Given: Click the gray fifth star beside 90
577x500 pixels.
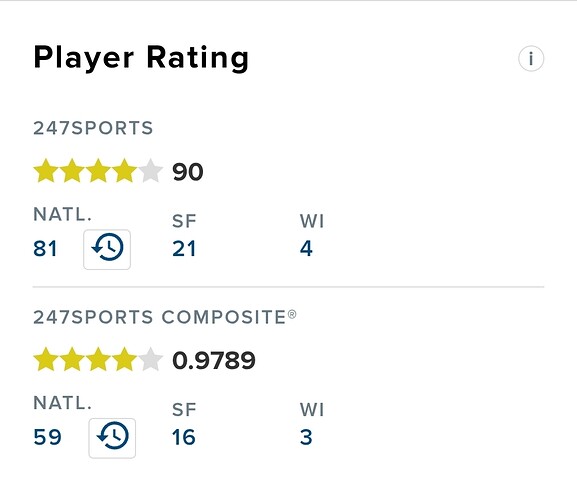Looking at the screenshot, I should (x=151, y=171).
